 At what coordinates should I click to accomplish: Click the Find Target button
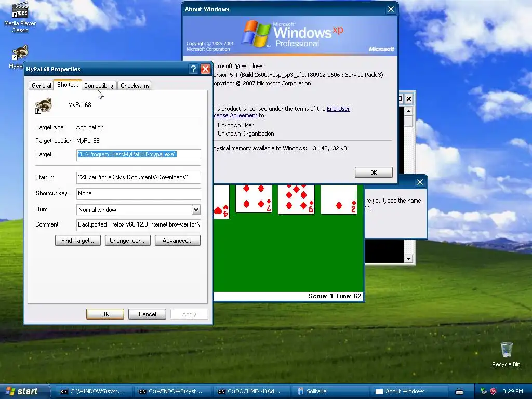(78, 241)
